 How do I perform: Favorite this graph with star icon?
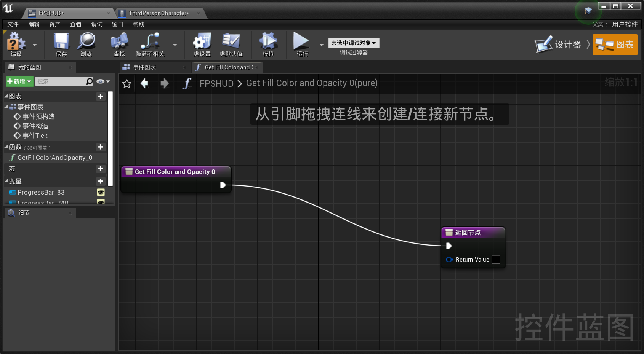pyautogui.click(x=127, y=83)
